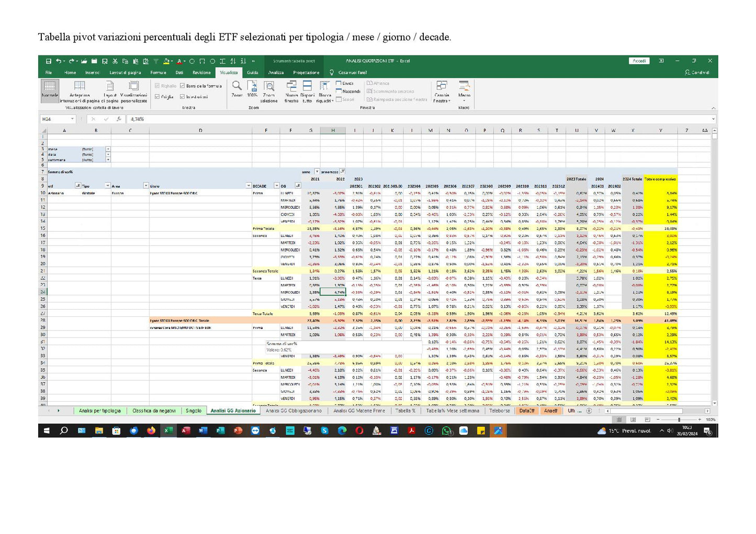
Task: Click Dividi window split button
Action: pos(345,83)
